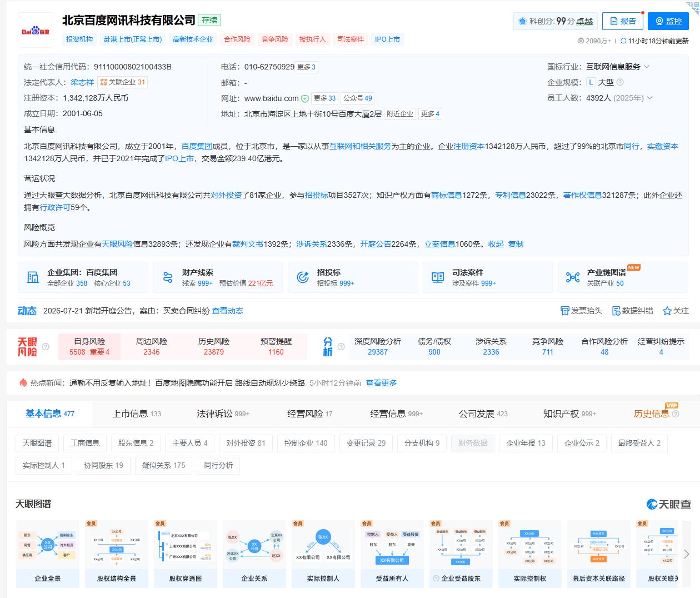This screenshot has width=700, height=598.
Task: Click 复制 to copy the summary
Action: tap(516, 244)
